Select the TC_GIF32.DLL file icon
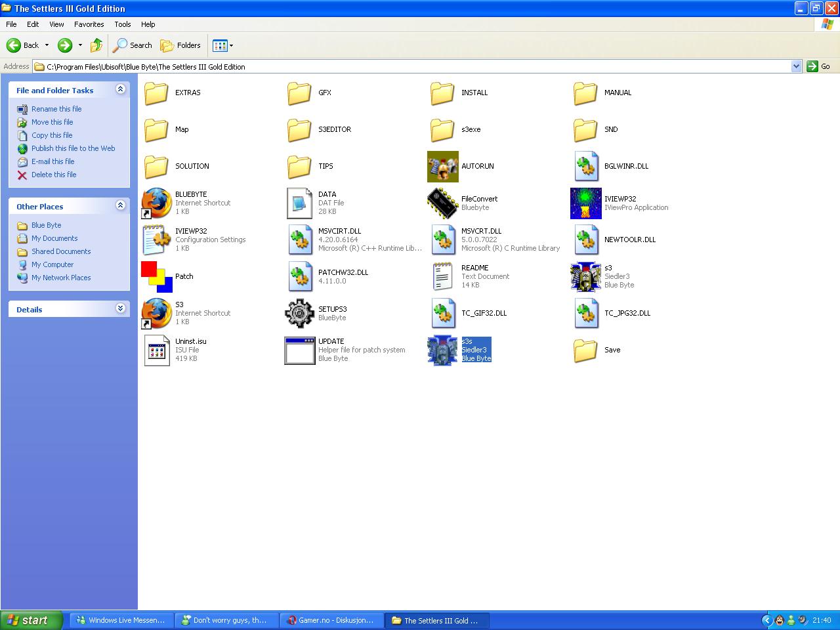 [442, 313]
